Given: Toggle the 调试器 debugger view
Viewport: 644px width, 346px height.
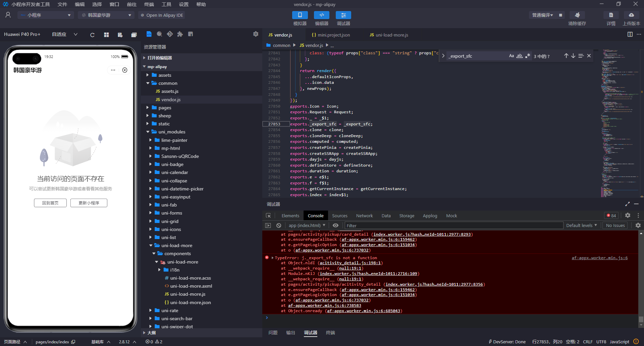Looking at the screenshot, I should [x=343, y=15].
